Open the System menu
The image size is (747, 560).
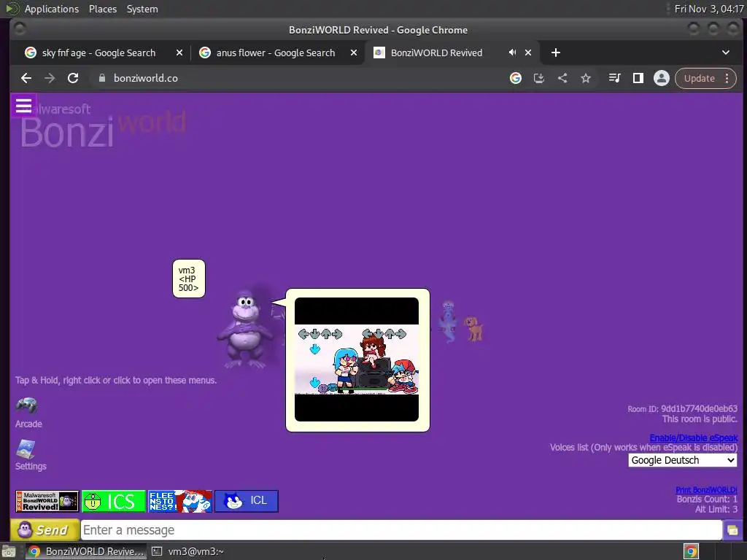pyautogui.click(x=142, y=9)
